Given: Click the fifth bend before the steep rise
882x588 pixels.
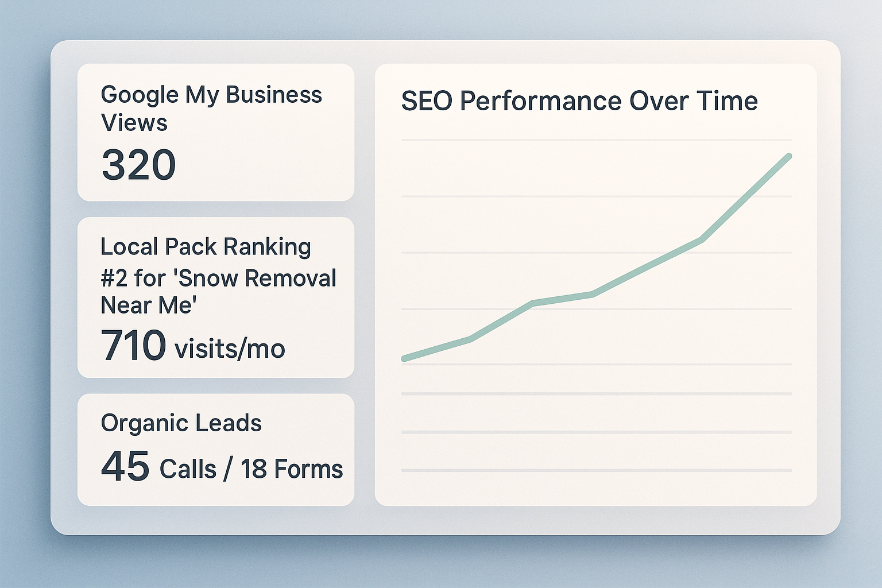Looking at the screenshot, I should [702, 239].
